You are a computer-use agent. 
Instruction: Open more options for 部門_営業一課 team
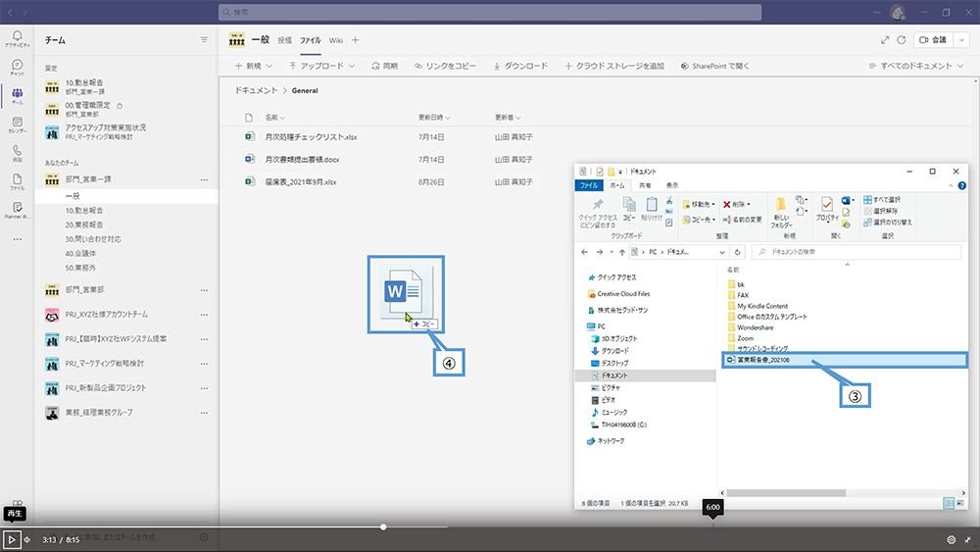click(x=204, y=180)
